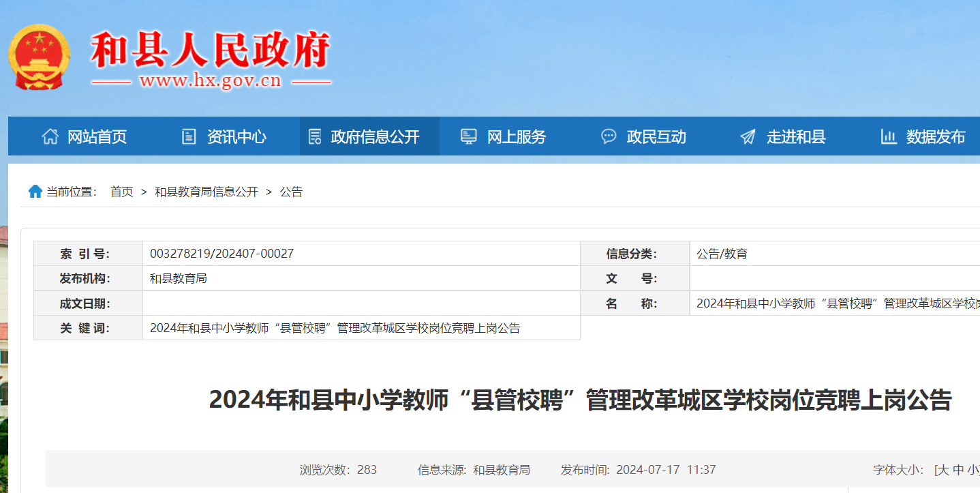Click the 浏览次数：283 view count
The width and height of the screenshot is (980, 493).
338,470
